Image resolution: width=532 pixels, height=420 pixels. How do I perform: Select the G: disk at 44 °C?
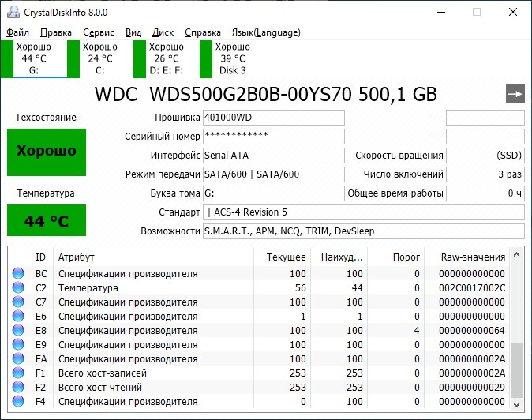coord(33,58)
